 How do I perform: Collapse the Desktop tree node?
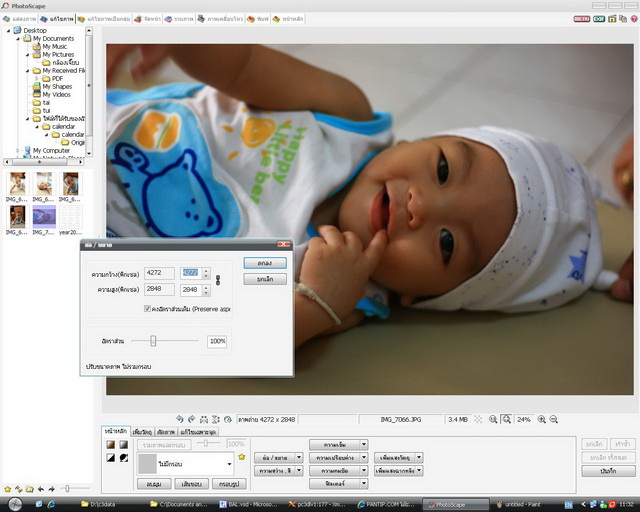pos(8,31)
